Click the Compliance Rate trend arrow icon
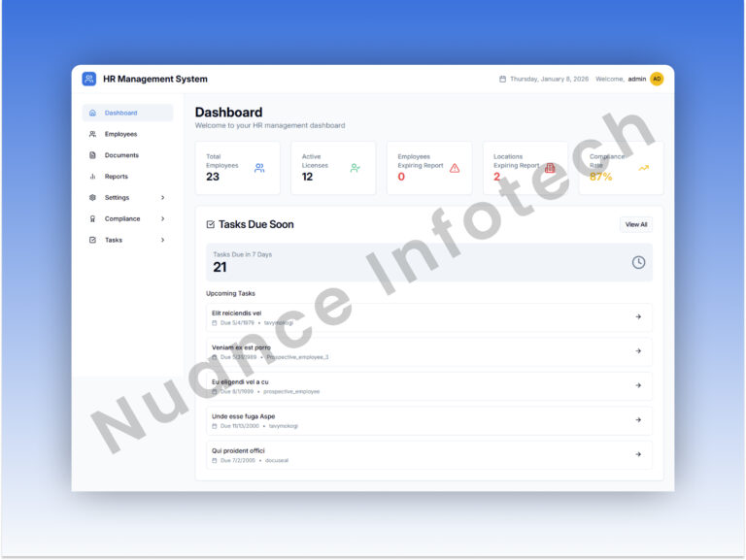 click(643, 168)
